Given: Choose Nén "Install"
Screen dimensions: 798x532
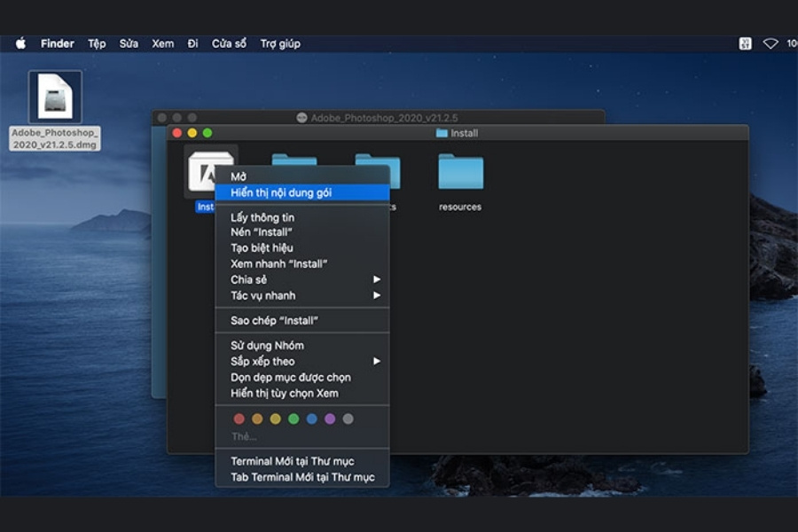Looking at the screenshot, I should click(302, 232).
